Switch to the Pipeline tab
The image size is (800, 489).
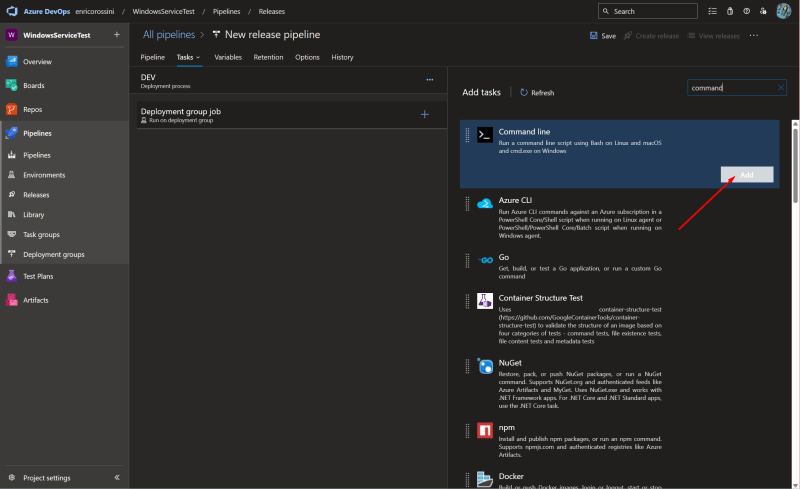(x=153, y=57)
